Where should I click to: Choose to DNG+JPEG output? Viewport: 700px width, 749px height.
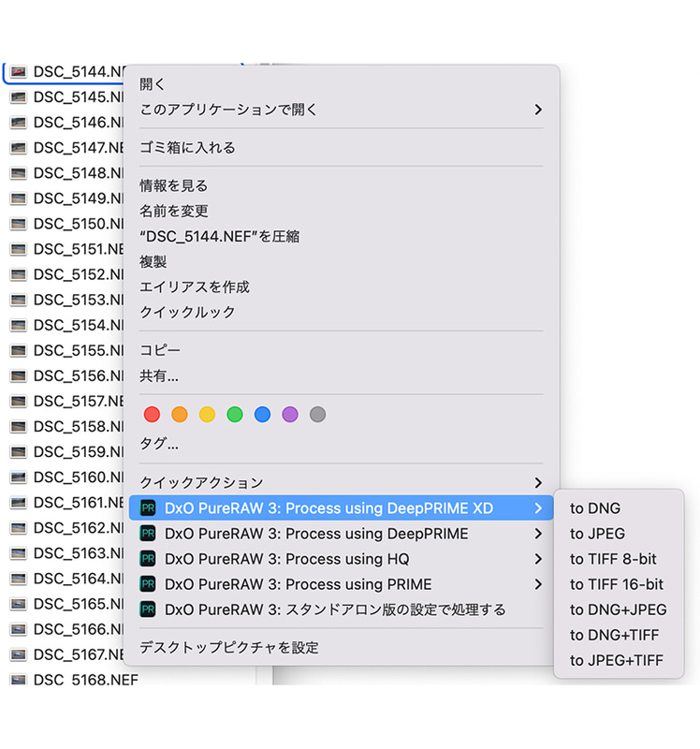coord(619,609)
